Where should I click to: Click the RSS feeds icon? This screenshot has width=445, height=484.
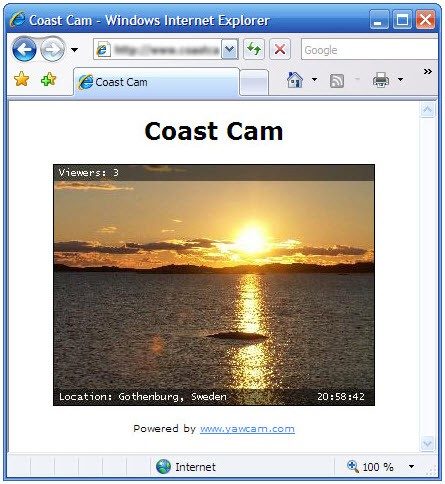337,81
